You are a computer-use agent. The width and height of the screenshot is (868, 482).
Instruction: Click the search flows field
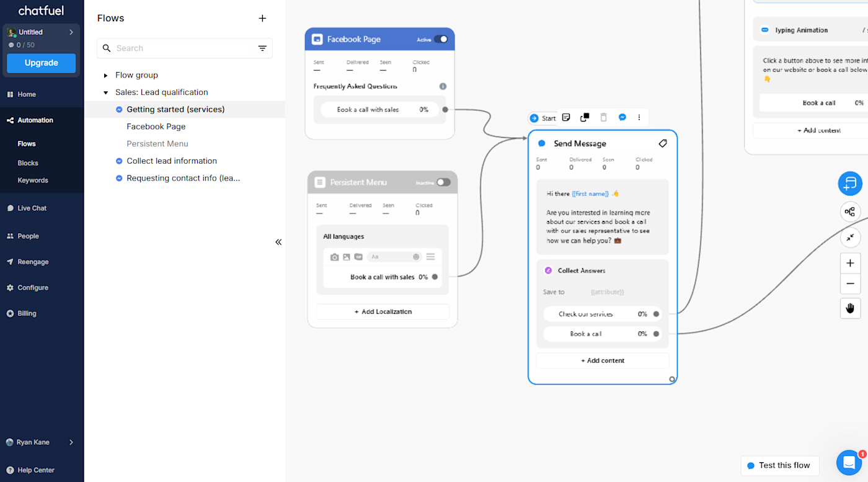click(184, 48)
